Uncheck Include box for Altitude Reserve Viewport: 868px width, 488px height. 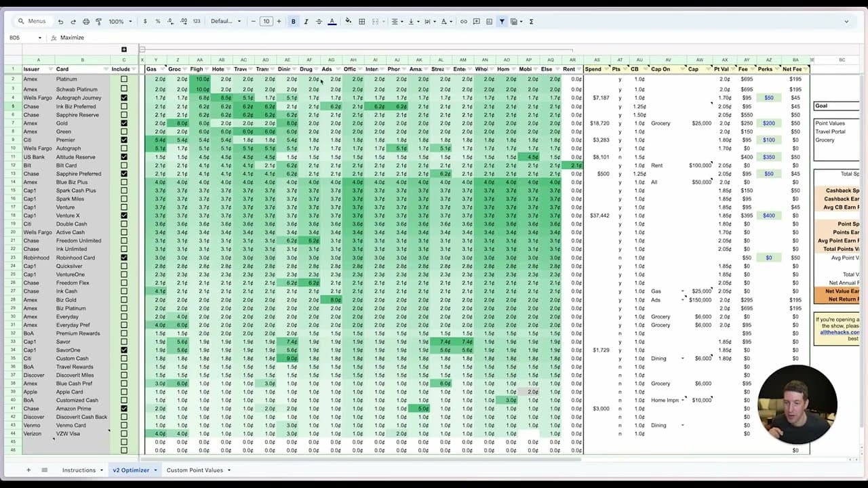[123, 157]
